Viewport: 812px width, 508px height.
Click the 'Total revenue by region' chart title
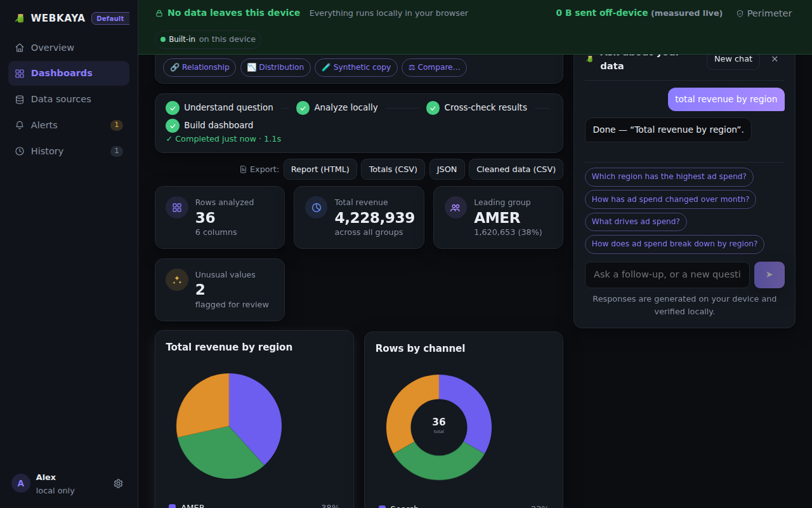pos(229,347)
